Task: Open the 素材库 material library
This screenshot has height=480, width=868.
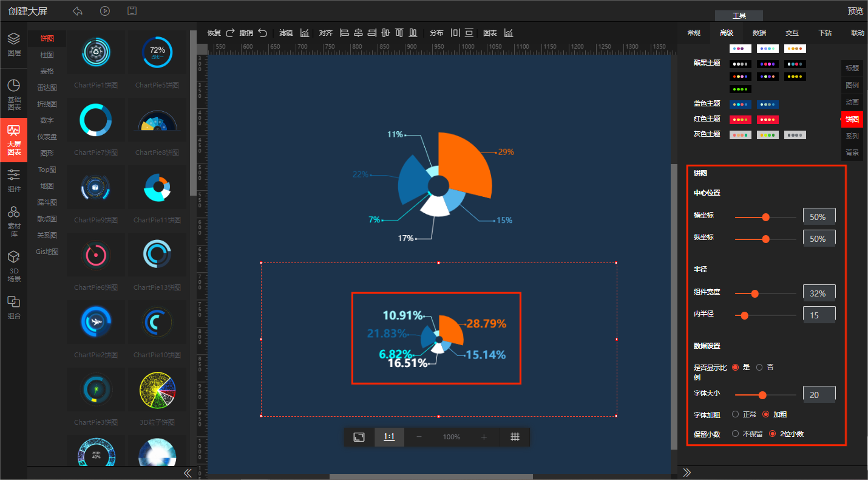Action: click(x=14, y=222)
